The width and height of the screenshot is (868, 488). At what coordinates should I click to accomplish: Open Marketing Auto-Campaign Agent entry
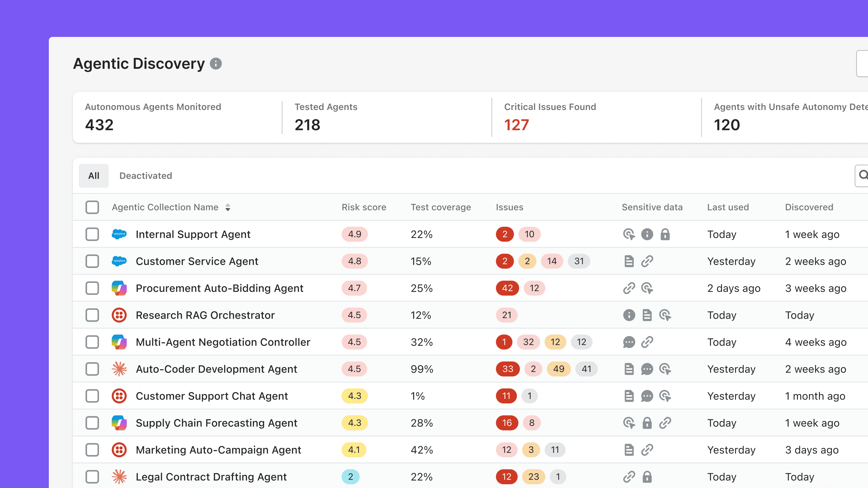click(x=218, y=450)
